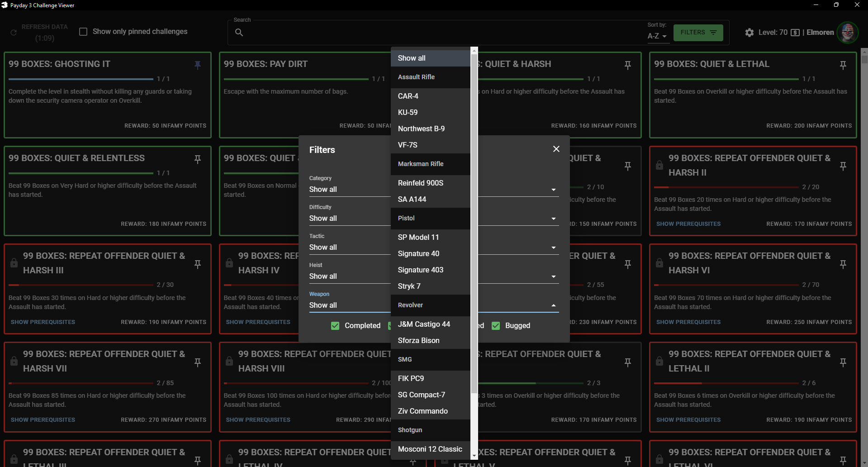
Task: Pin the Repeat Offender Quiet & Lethal II challenge
Action: [x=843, y=362]
